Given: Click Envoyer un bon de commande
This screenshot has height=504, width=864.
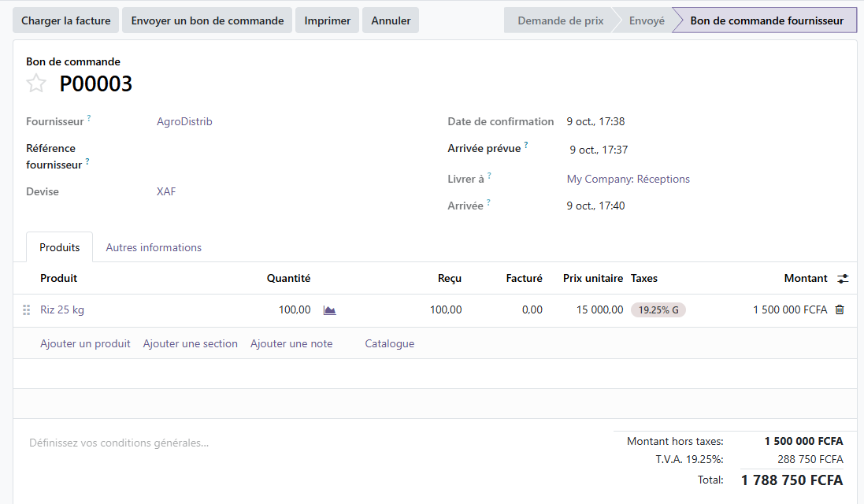Looking at the screenshot, I should click(207, 20).
